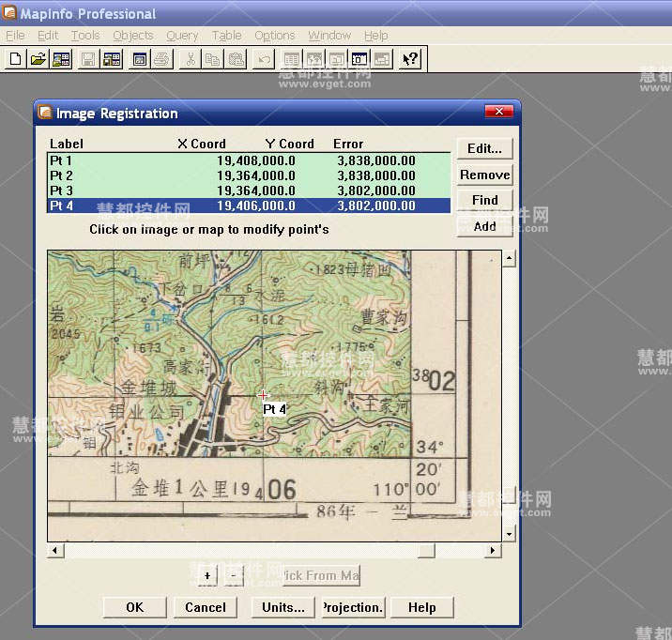672x640 pixels.
Task: Cancel the Image Registration dialog
Action: point(206,607)
